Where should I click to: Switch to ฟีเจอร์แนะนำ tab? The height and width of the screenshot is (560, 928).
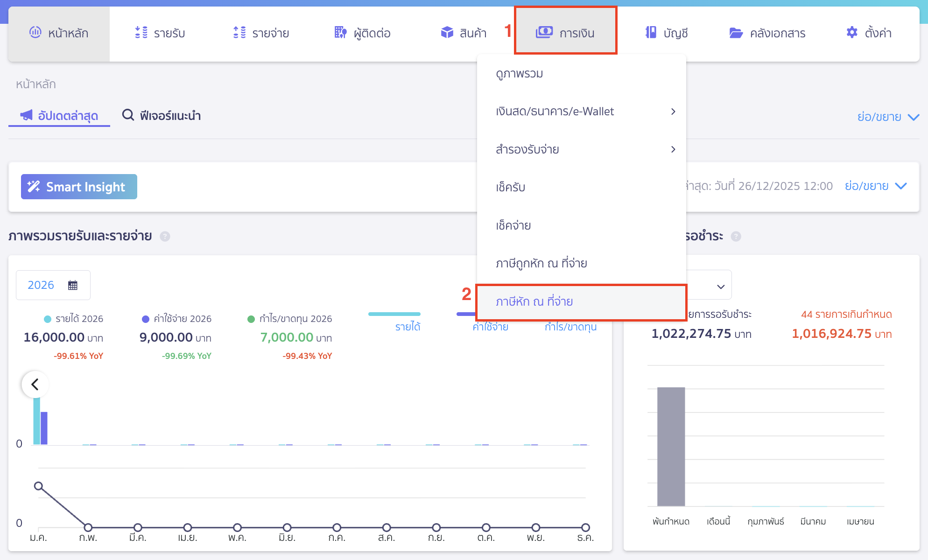tap(162, 115)
